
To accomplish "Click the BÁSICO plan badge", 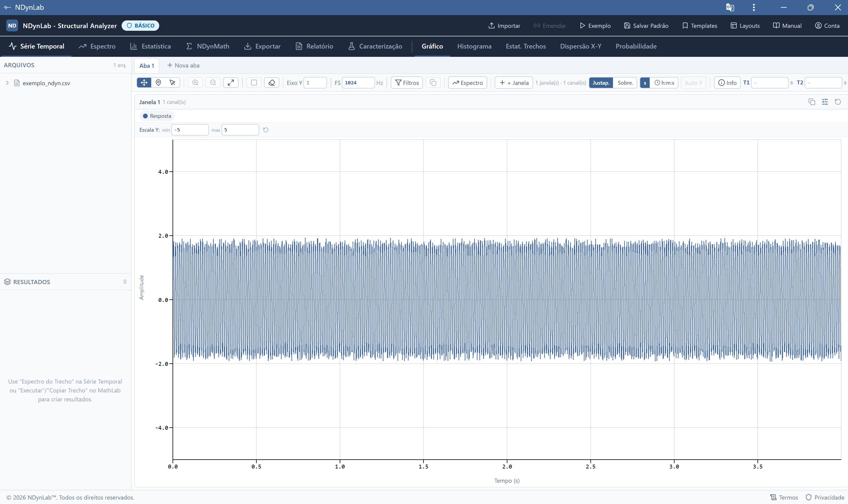I will click(x=141, y=25).
